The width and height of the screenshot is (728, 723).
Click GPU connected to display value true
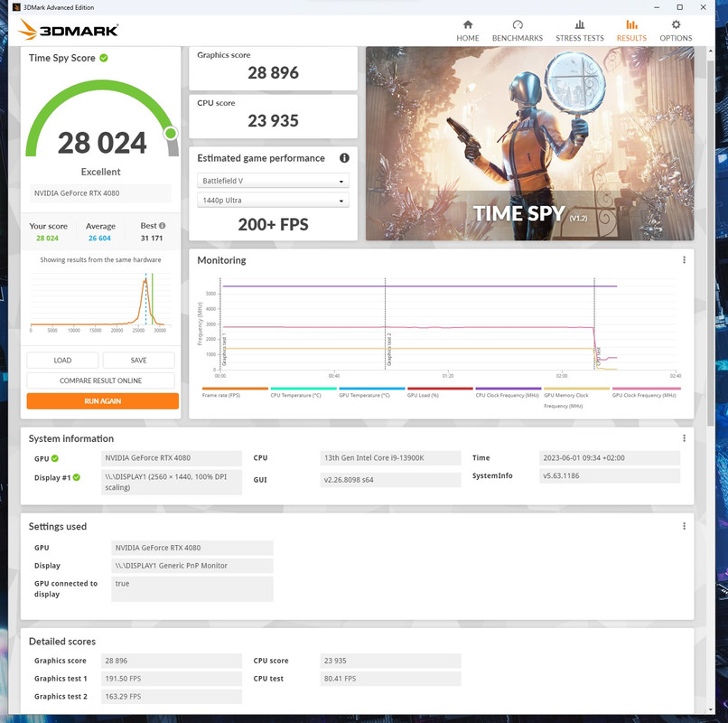pos(192,589)
